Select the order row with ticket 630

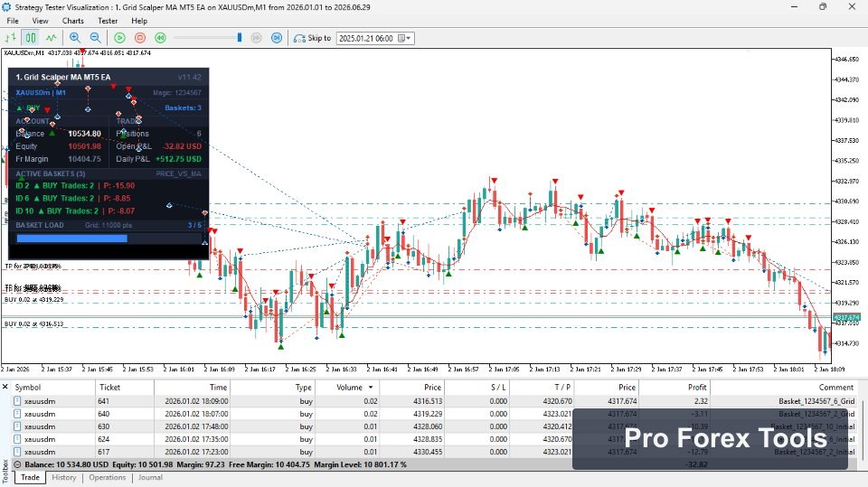click(x=435, y=426)
